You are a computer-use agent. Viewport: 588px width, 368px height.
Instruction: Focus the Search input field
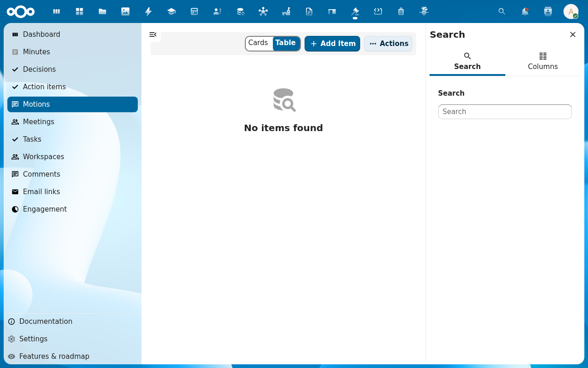[505, 112]
